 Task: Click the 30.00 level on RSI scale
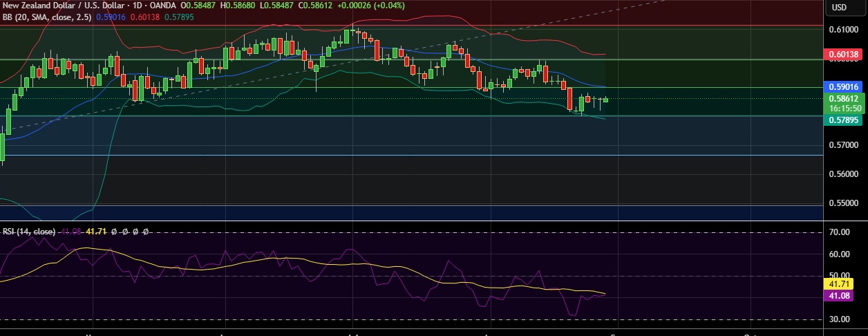839,319
